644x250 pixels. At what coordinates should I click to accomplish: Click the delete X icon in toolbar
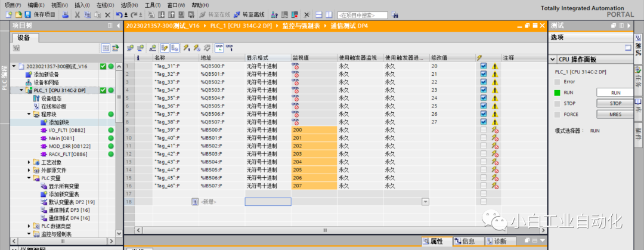[107, 15]
